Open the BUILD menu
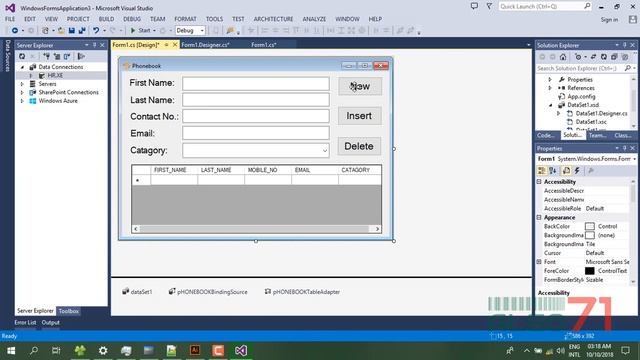This screenshot has width=640, height=360. (x=107, y=19)
